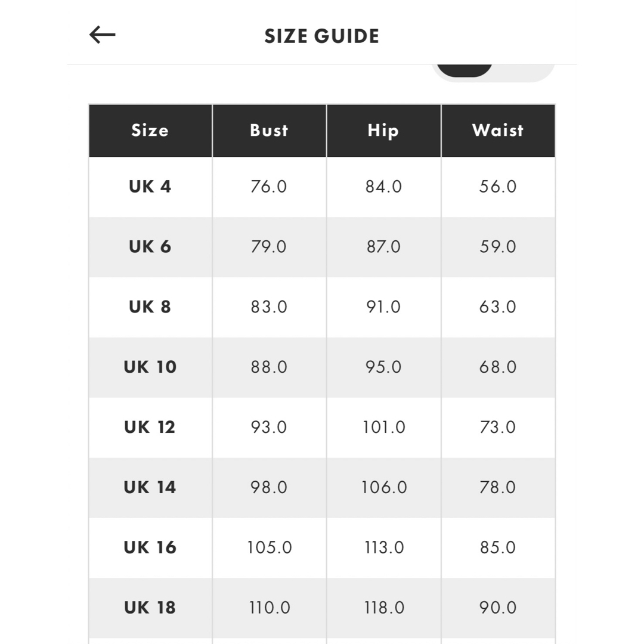This screenshot has height=644, width=644.
Task: Select the UK 16 size label
Action: point(150,547)
